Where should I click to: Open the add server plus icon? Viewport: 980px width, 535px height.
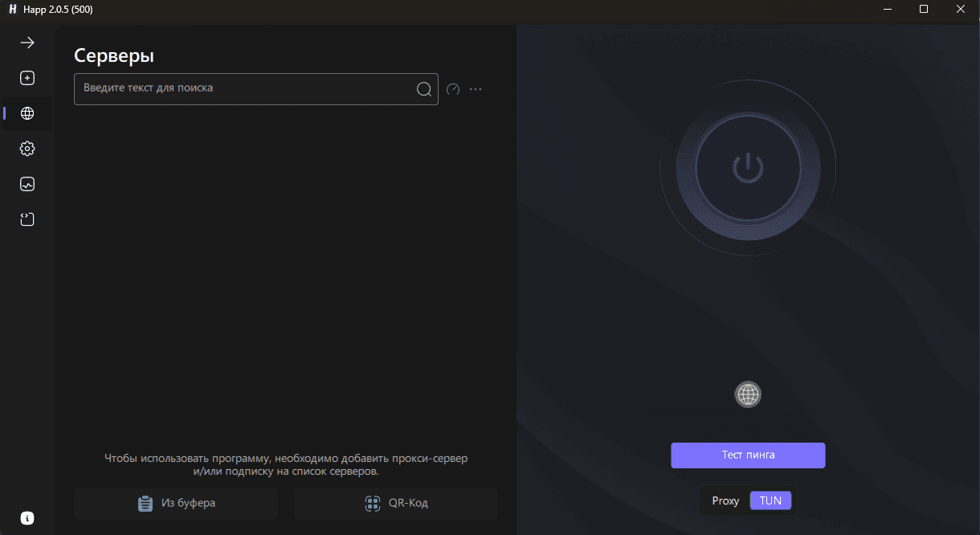pos(27,78)
